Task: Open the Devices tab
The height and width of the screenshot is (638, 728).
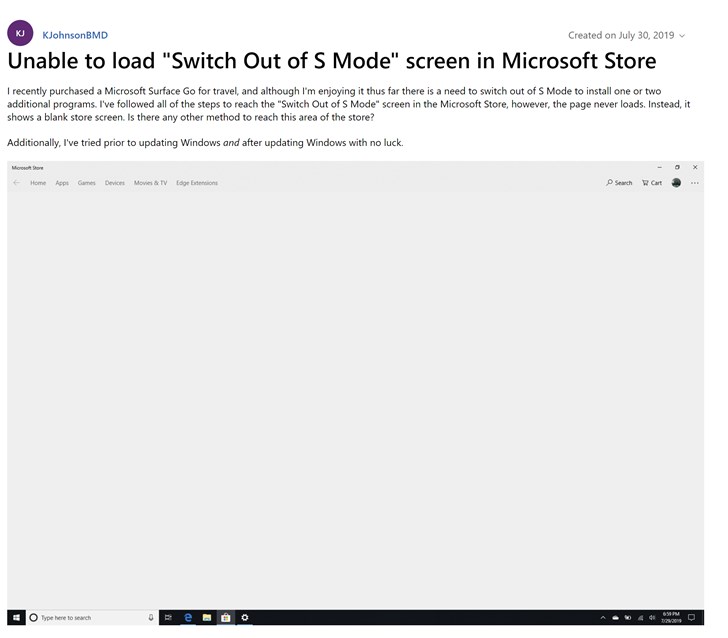Action: (115, 183)
